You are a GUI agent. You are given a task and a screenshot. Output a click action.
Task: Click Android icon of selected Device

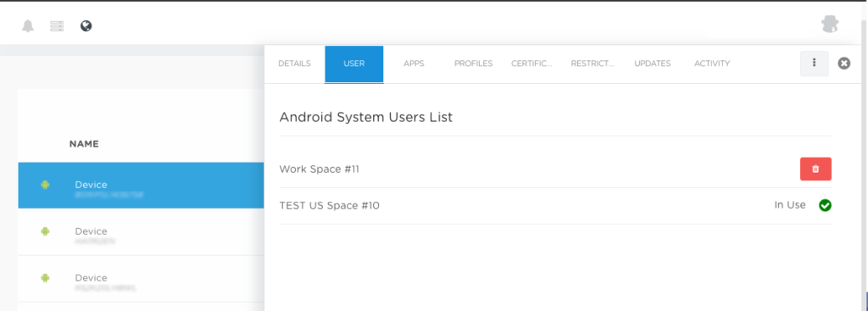pyautogui.click(x=46, y=185)
